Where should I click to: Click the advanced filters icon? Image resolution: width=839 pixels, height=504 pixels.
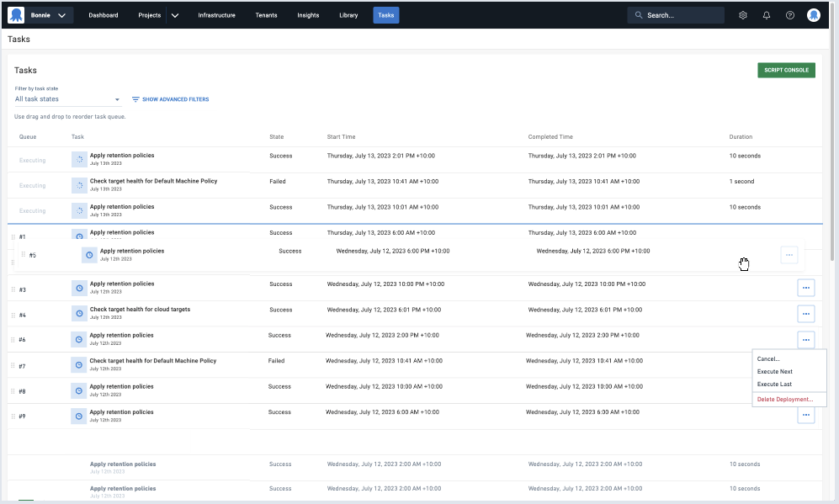point(135,99)
